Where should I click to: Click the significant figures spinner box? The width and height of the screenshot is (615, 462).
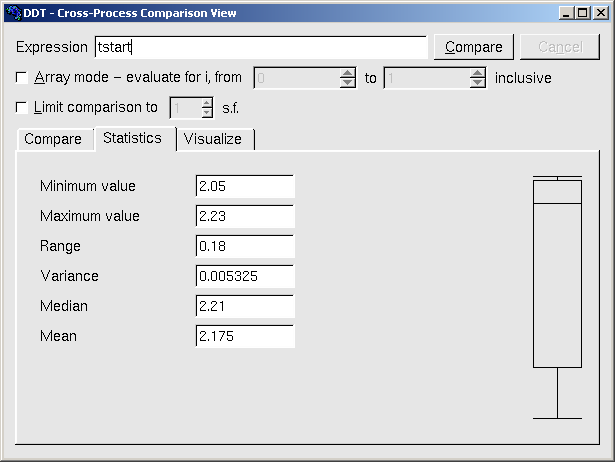184,108
